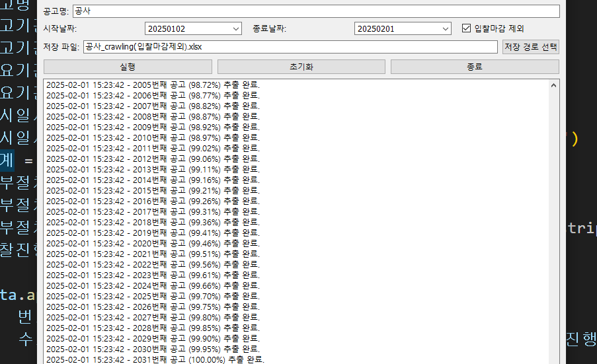The image size is (597, 364).
Task: Click the 시작날짜 label
Action: (x=59, y=28)
